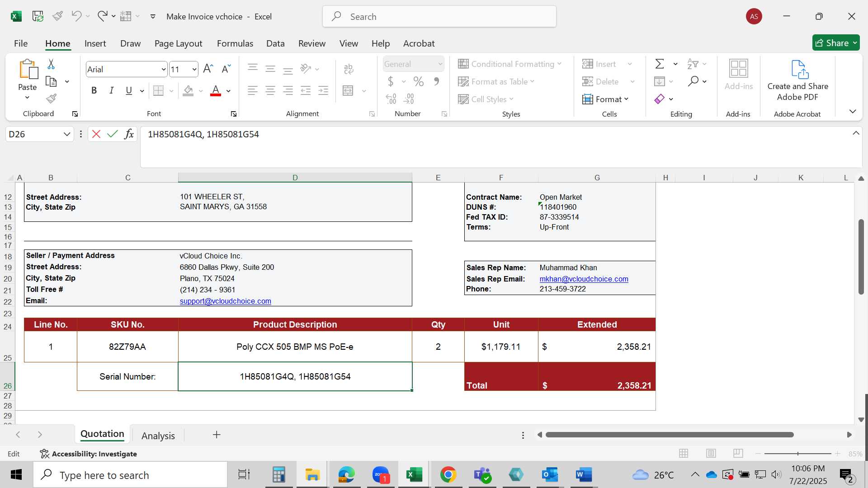868x488 pixels.
Task: Click Accessibility: Investigate in status bar
Action: (x=88, y=454)
